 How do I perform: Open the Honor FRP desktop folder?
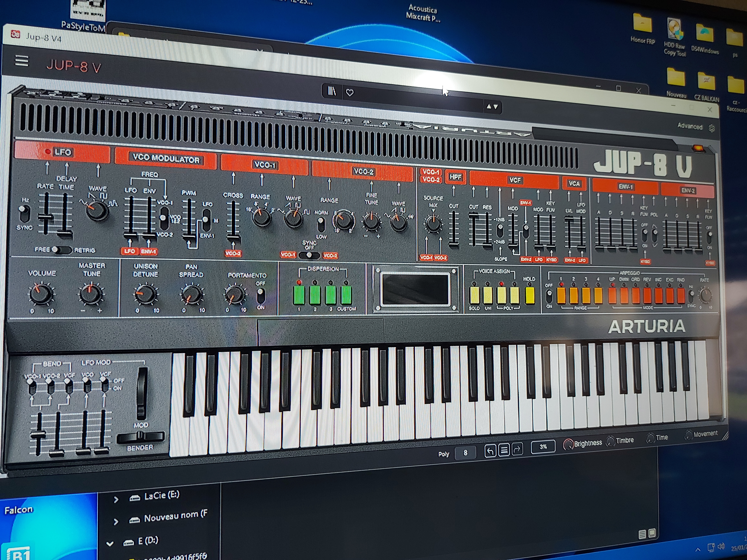(642, 29)
